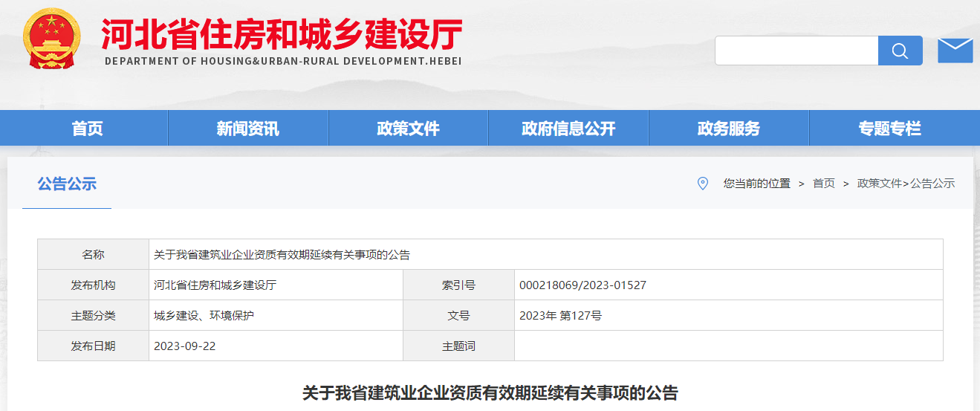This screenshot has height=411, width=980.
Task: Click the publish date 2023-09-22
Action: [184, 346]
